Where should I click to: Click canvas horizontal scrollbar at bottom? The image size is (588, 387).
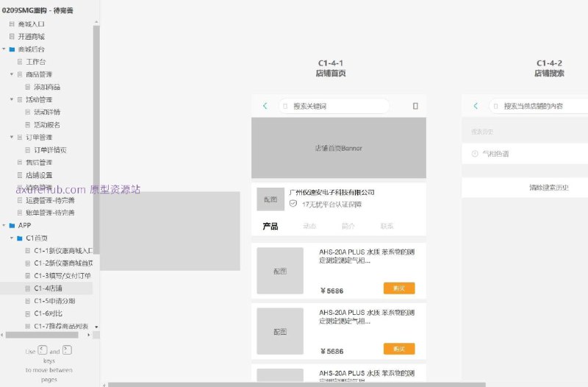point(296,385)
